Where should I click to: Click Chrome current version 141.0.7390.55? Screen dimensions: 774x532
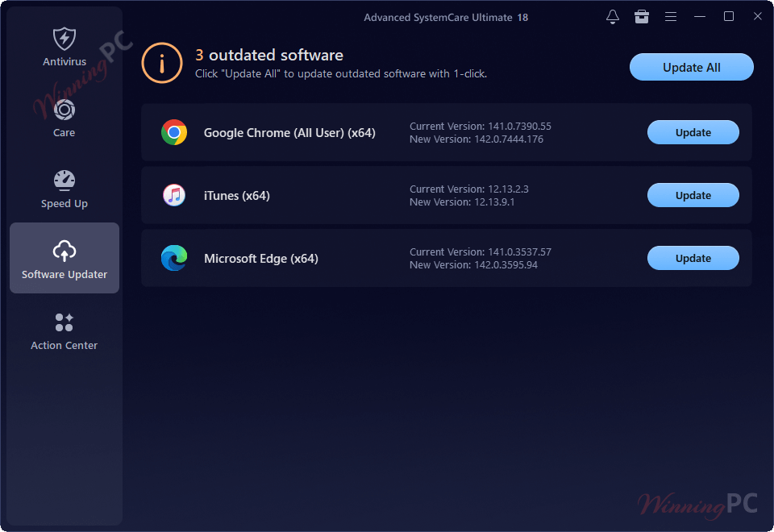pos(481,127)
